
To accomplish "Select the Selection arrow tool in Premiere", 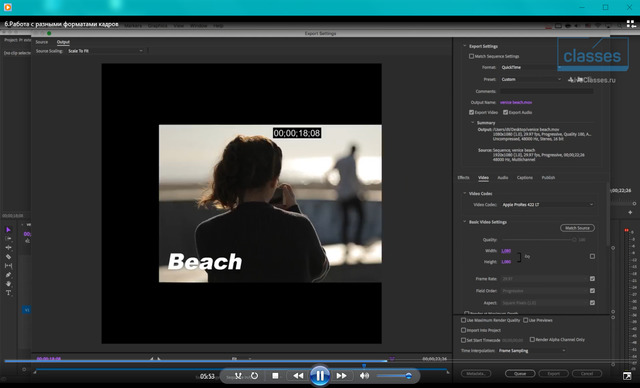I will [8, 230].
